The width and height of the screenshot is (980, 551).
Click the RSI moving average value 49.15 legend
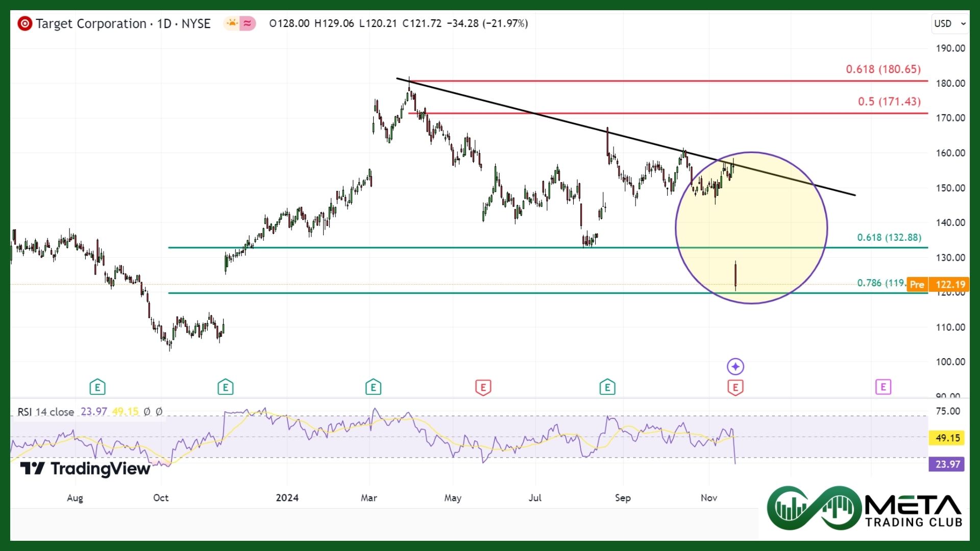tap(125, 411)
